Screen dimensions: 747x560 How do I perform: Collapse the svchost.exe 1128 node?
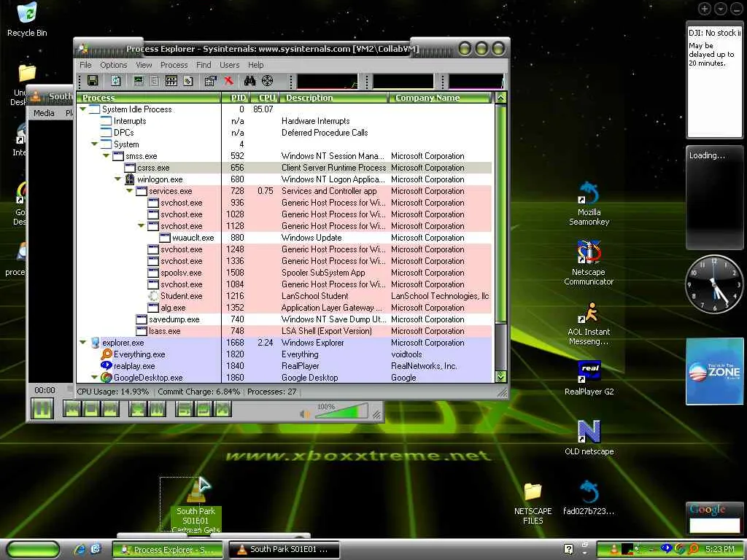click(141, 226)
